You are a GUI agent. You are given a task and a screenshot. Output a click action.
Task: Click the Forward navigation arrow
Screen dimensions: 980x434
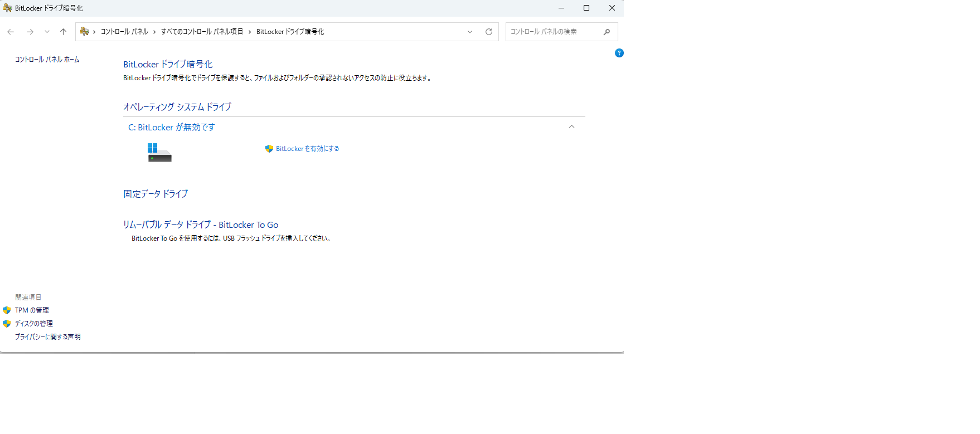(30, 32)
